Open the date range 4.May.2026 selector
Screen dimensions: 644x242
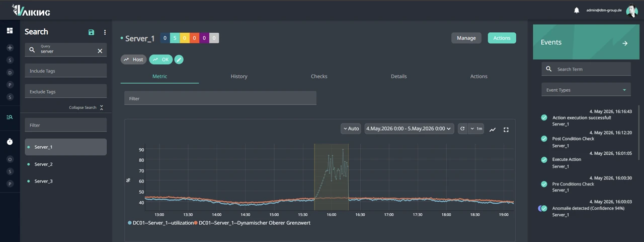click(409, 129)
